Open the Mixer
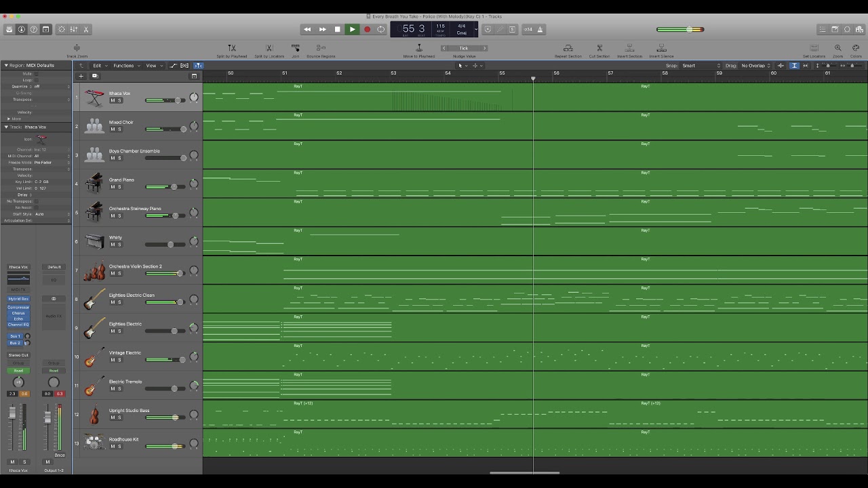Screen dimensions: 868x488 tap(74, 29)
